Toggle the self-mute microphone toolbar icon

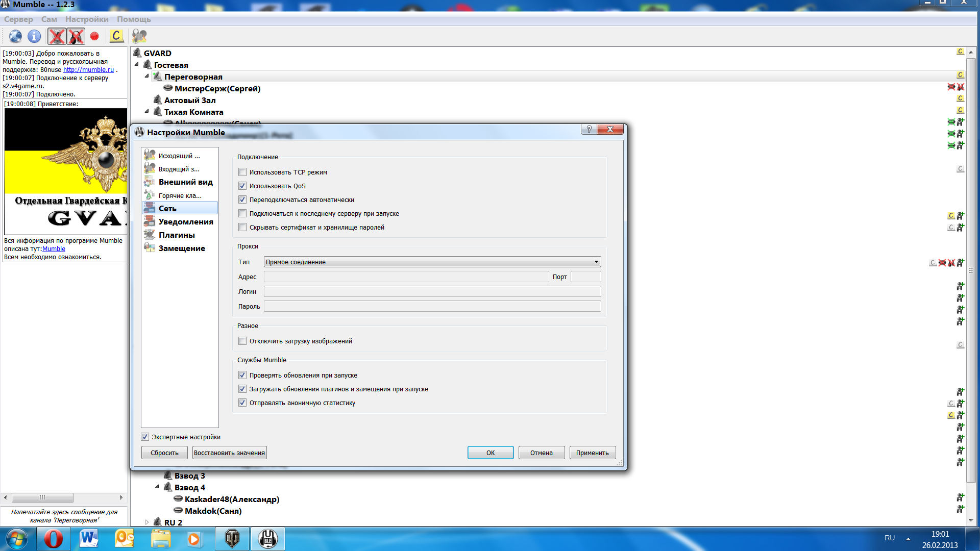coord(57,36)
